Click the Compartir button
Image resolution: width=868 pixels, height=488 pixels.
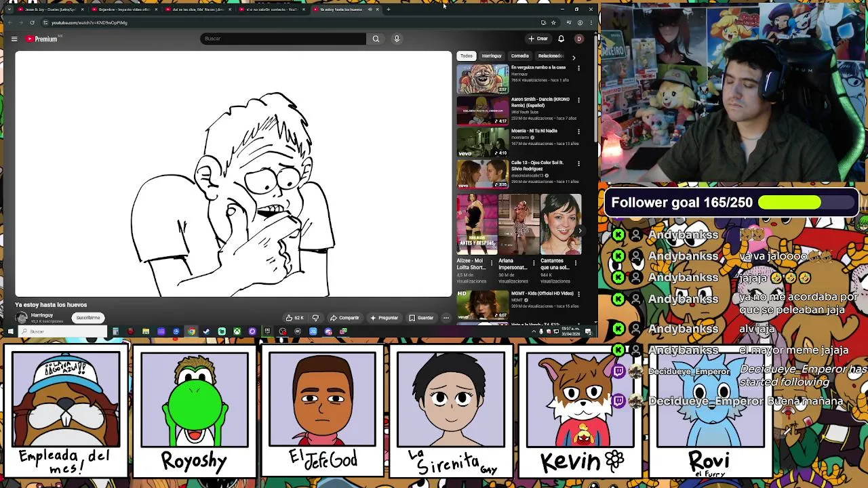pos(344,317)
